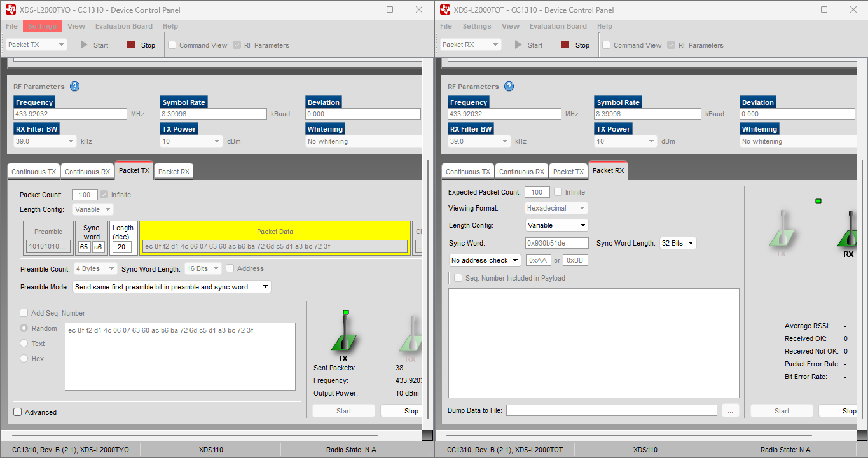The width and height of the screenshot is (868, 458).
Task: Click the Start play icon in right toolbar
Action: coord(518,45)
